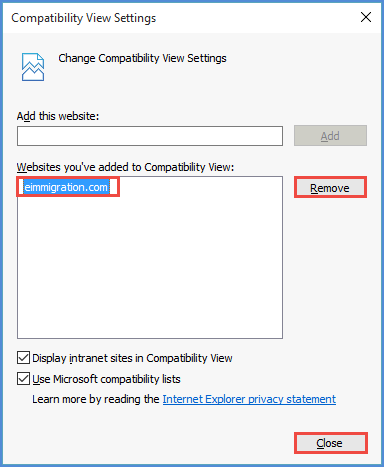384x467 pixels.
Task: Click the 'Use Microsoft compatibility lists' label text
Action: click(x=106, y=379)
